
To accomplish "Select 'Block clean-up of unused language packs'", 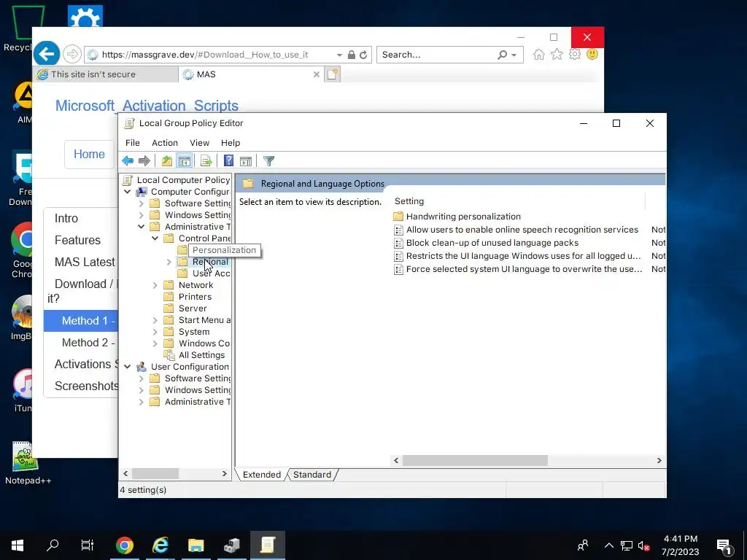I will coord(492,243).
